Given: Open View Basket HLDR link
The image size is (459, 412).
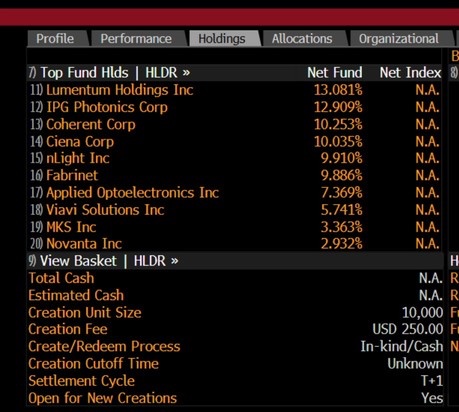Looking at the screenshot, I should pyautogui.click(x=109, y=261).
